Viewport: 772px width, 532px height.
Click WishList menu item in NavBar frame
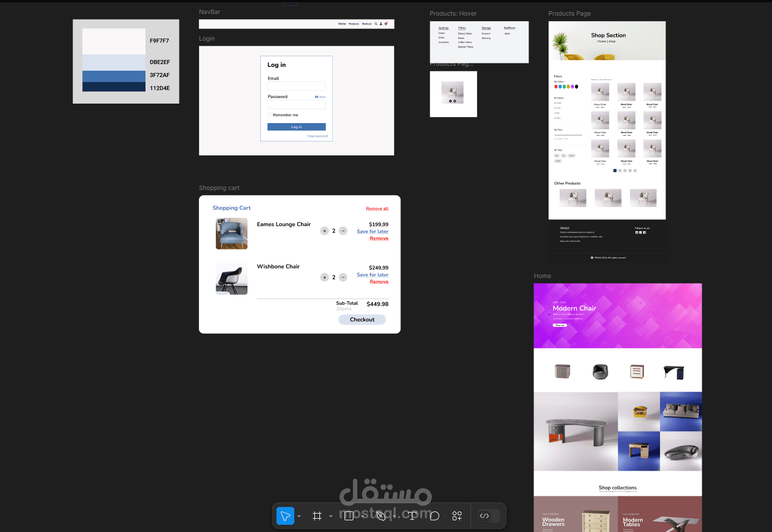point(367,24)
